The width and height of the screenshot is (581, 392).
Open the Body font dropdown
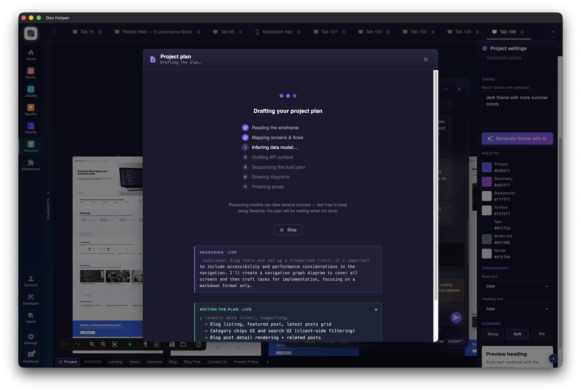517,286
